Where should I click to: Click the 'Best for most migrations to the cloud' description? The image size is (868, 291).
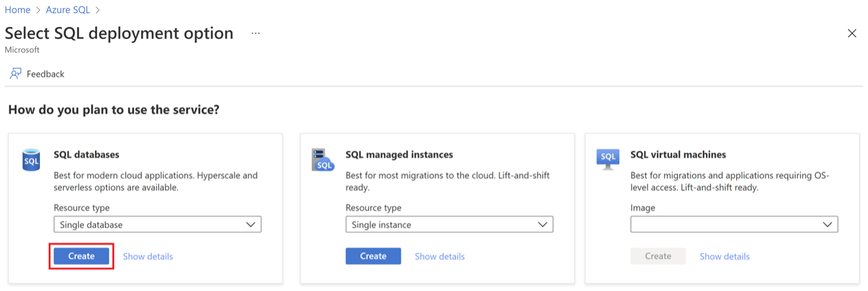click(448, 182)
